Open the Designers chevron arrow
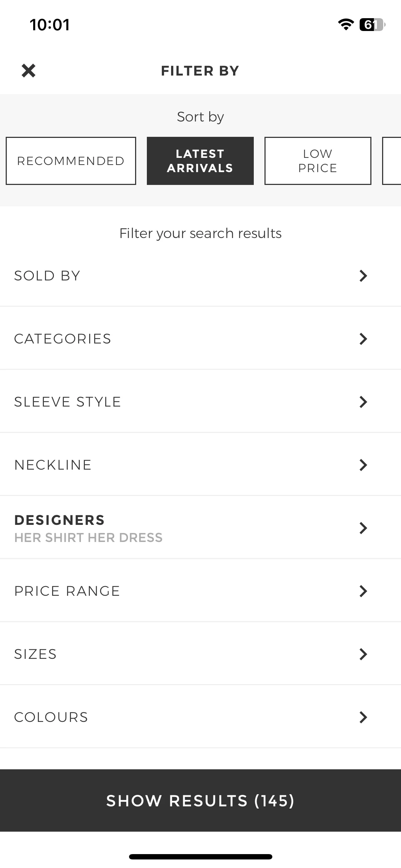 pos(363,528)
